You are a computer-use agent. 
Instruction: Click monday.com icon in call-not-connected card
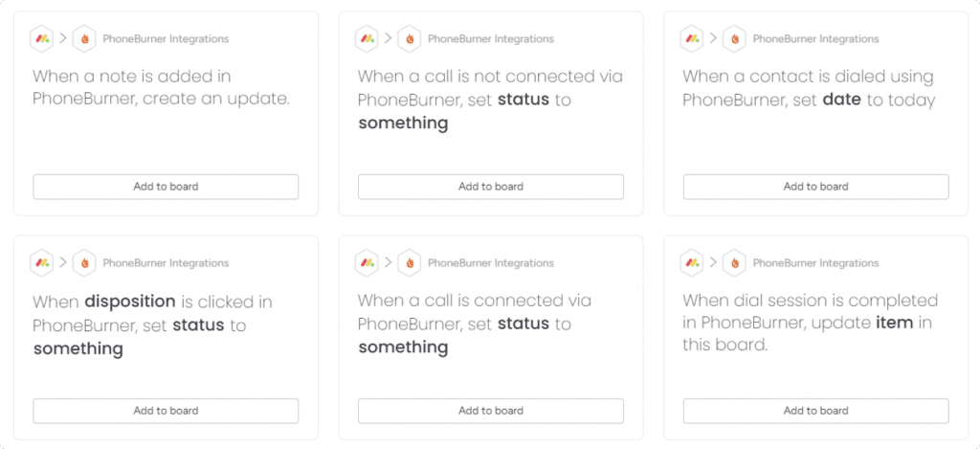click(x=367, y=38)
